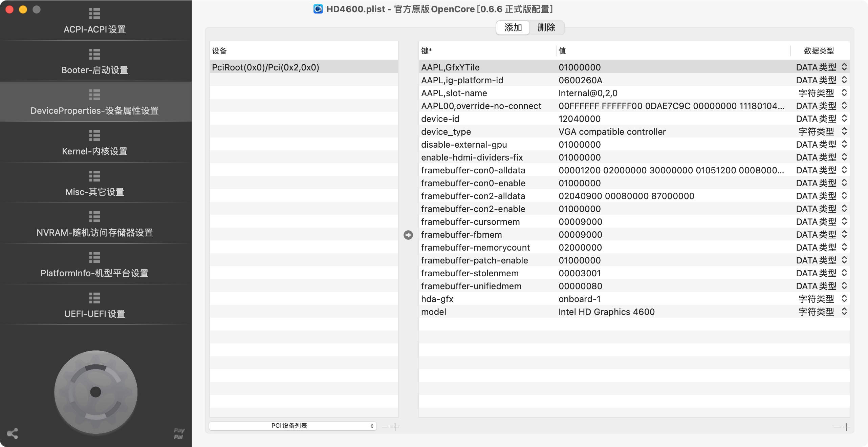Click the PayPal donation icon
The width and height of the screenshot is (868, 447).
click(178, 433)
